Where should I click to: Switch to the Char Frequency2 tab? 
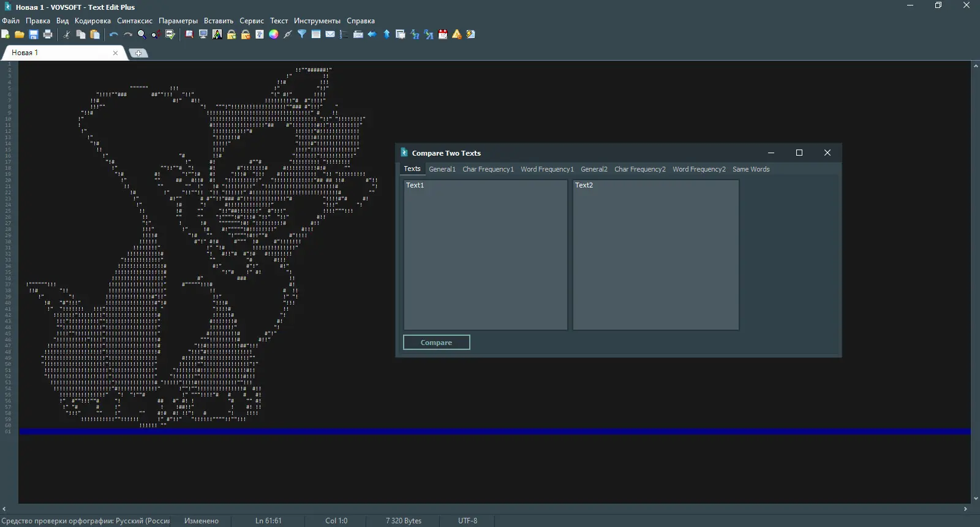(640, 169)
